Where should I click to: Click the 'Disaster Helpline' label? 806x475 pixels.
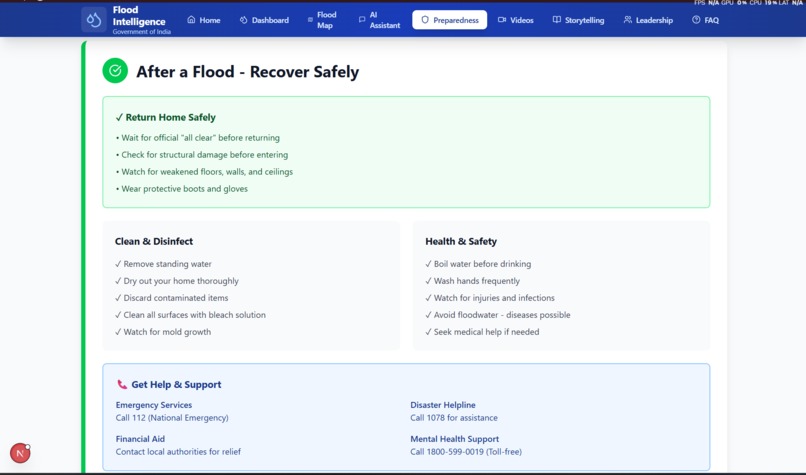tap(443, 405)
